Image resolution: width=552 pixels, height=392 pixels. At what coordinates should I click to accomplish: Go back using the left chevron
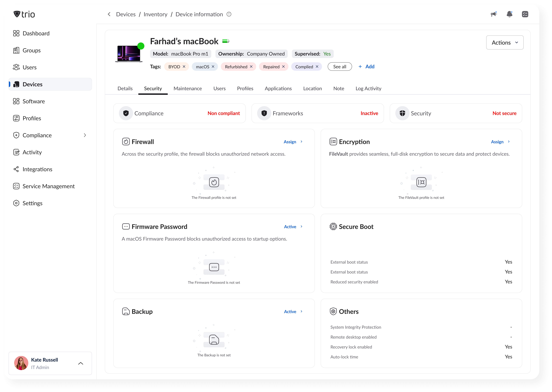pyautogui.click(x=109, y=14)
